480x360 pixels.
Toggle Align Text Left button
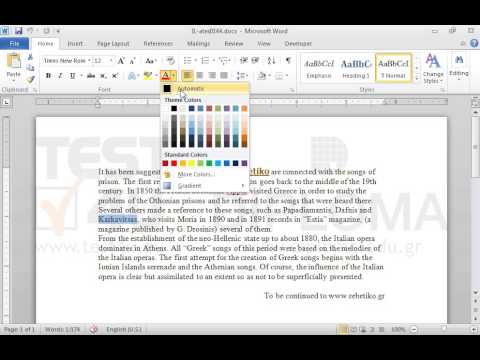coord(187,76)
